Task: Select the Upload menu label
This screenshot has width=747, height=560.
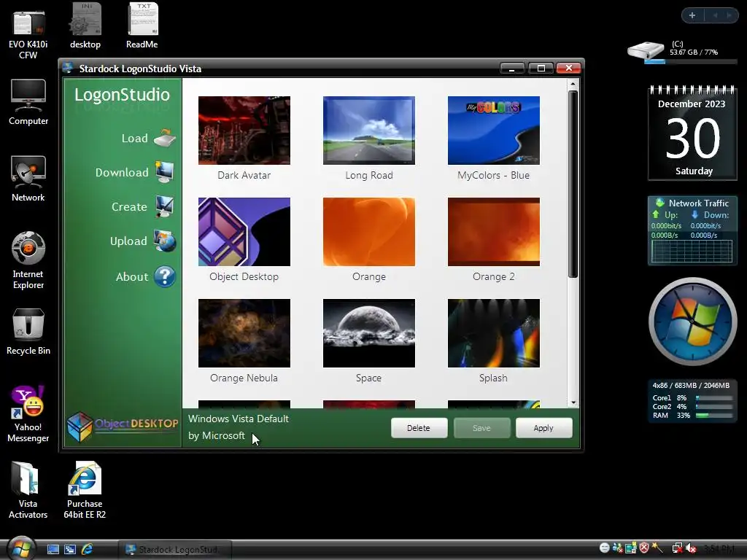Action: pos(128,241)
